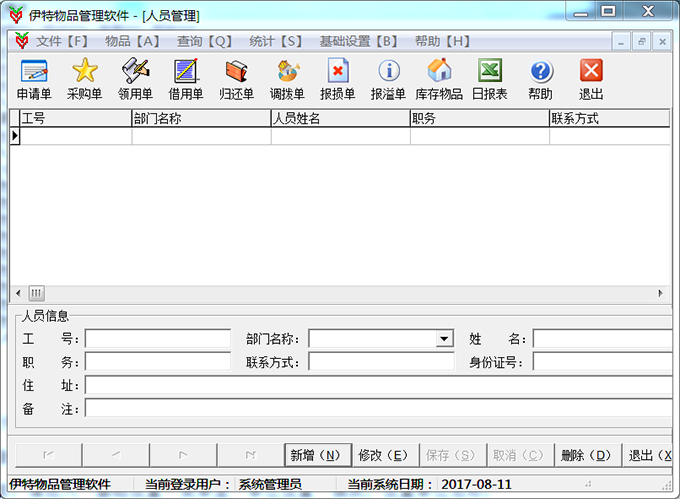The height and width of the screenshot is (499, 680).
Task: Open the 归还单 toolbar icon
Action: coord(236,79)
